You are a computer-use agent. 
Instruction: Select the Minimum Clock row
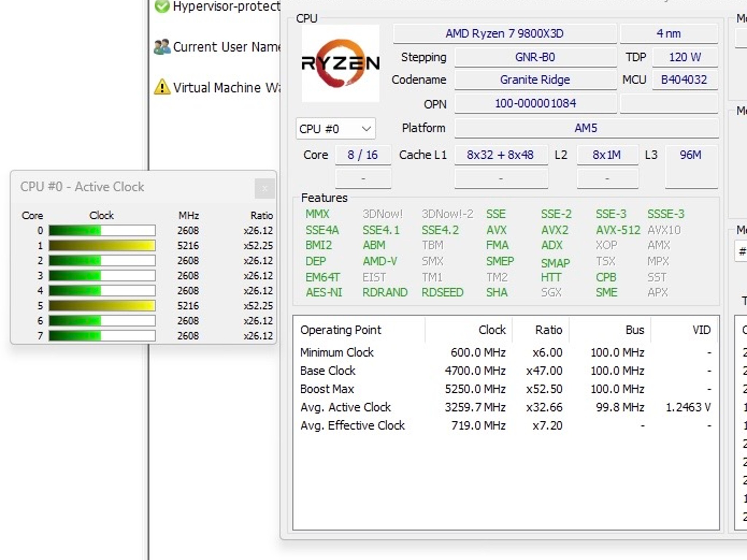pyautogui.click(x=506, y=353)
